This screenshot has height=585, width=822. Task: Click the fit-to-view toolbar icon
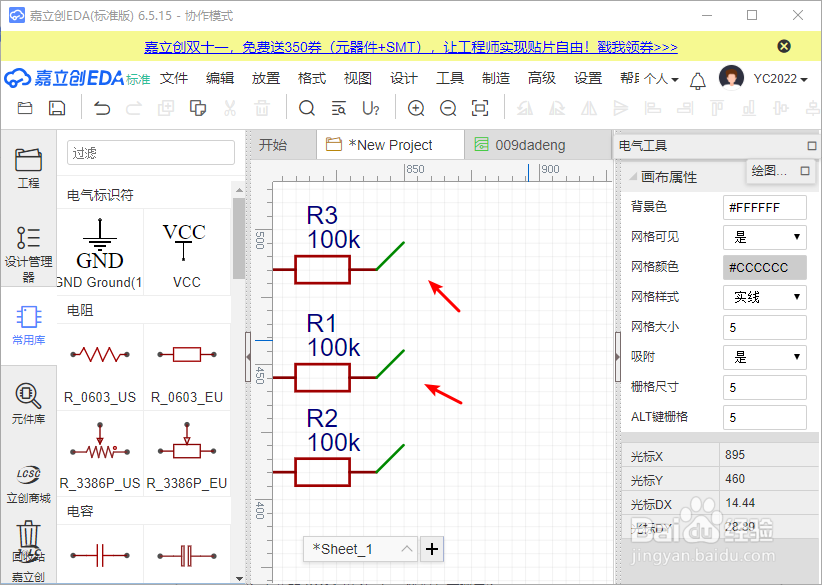(x=479, y=108)
